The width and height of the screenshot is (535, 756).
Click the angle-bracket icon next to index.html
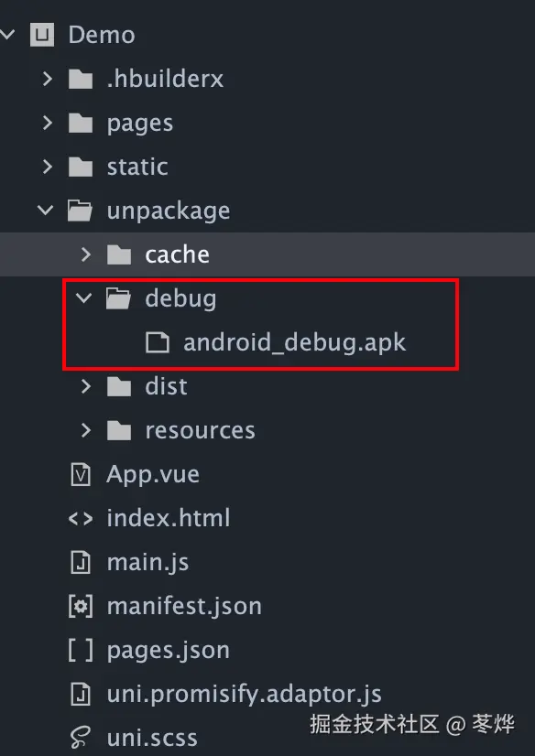tap(81, 519)
